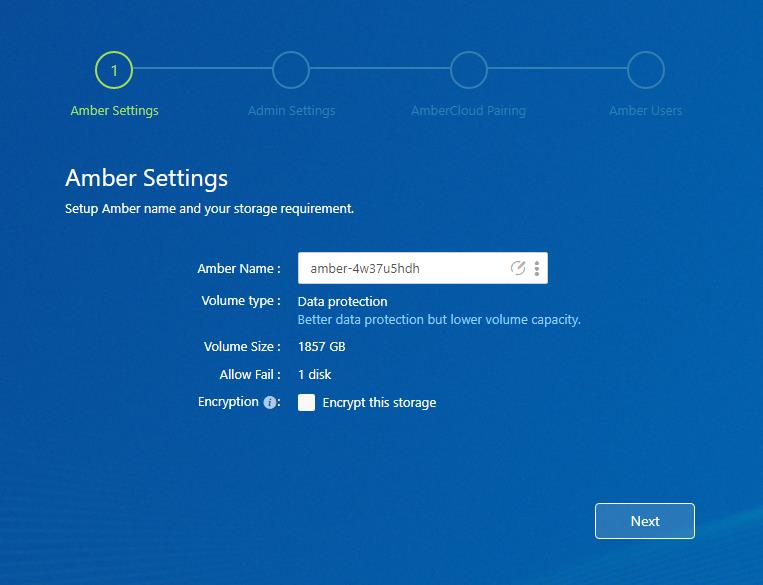Enable the Encrypt this storage checkbox
This screenshot has height=585, width=763.
pyautogui.click(x=307, y=403)
